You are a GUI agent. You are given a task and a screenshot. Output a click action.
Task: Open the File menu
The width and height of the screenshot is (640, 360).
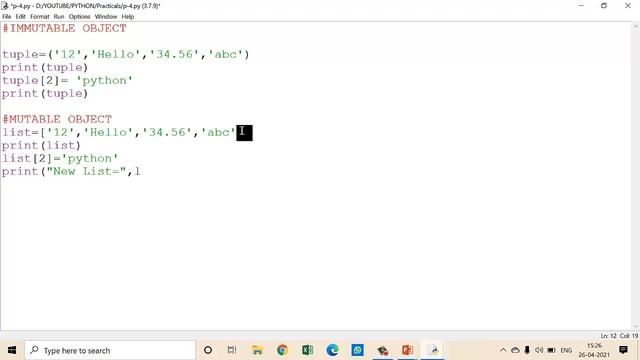[x=7, y=17]
